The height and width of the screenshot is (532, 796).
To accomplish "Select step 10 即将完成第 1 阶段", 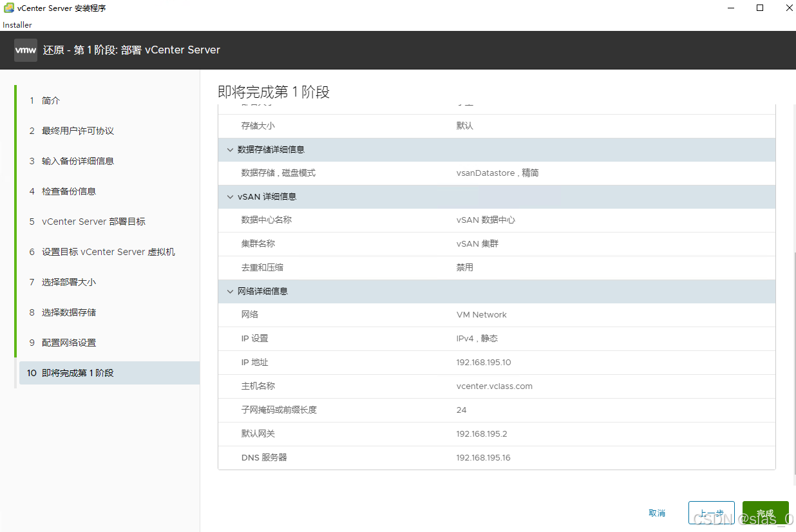I will (108, 373).
